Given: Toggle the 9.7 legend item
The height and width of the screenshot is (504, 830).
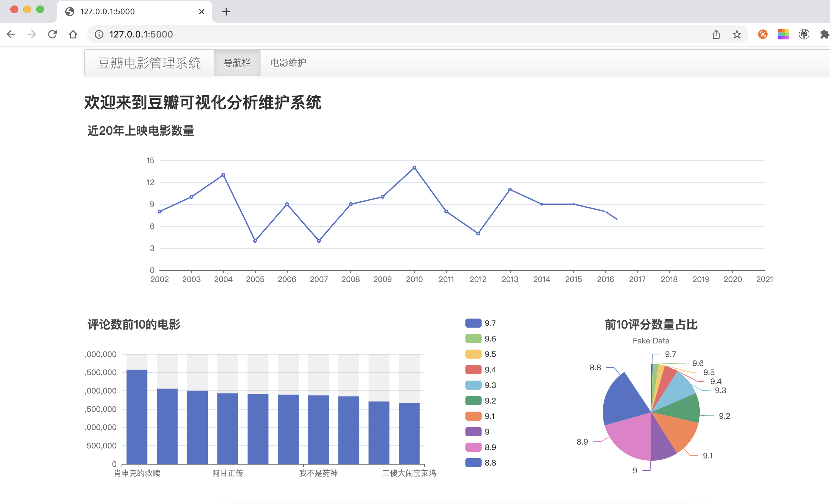Looking at the screenshot, I should tap(481, 323).
